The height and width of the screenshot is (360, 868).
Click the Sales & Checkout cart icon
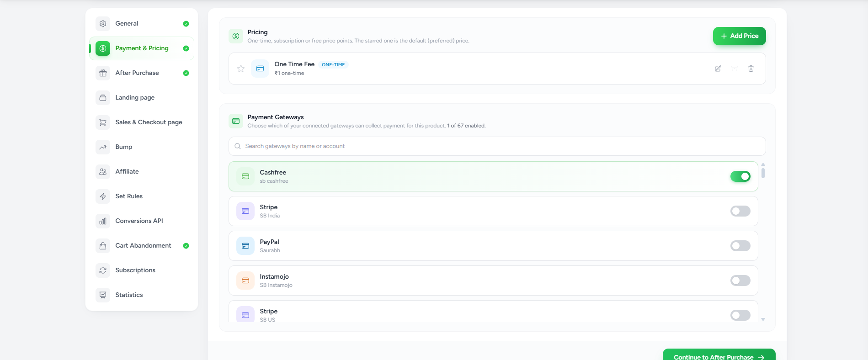[103, 122]
